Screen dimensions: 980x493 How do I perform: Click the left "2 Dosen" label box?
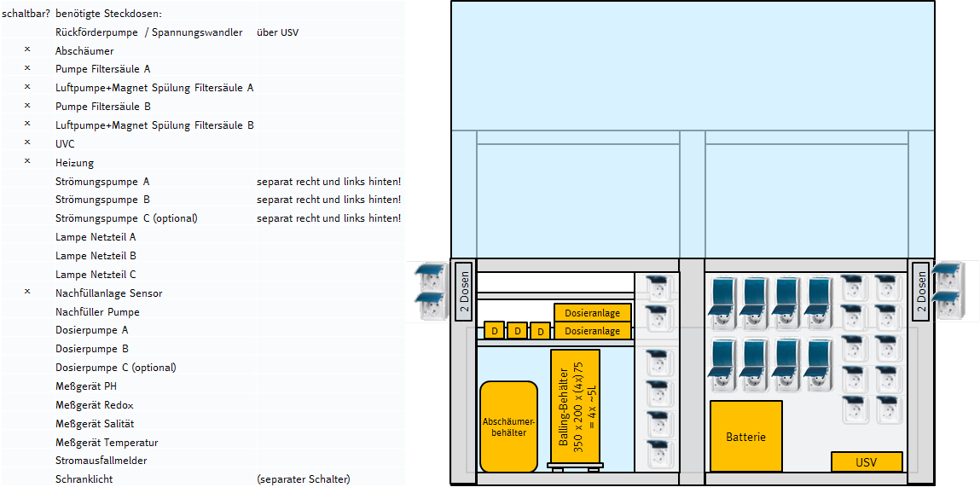pyautogui.click(x=464, y=291)
